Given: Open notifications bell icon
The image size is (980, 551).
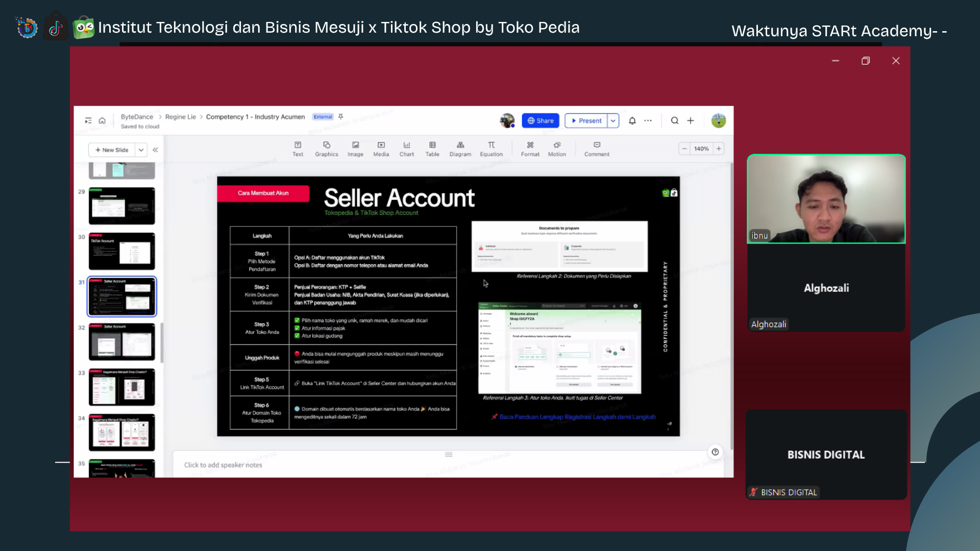Looking at the screenshot, I should (x=632, y=121).
